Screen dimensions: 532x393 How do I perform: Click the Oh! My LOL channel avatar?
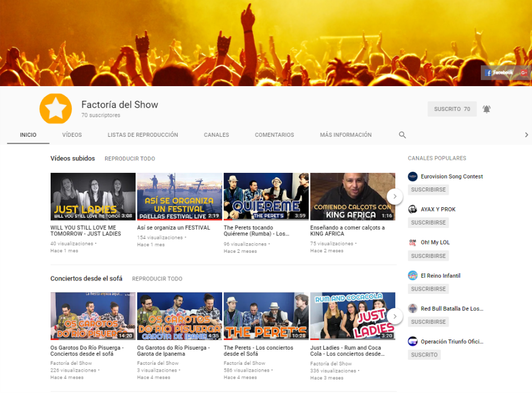click(413, 242)
